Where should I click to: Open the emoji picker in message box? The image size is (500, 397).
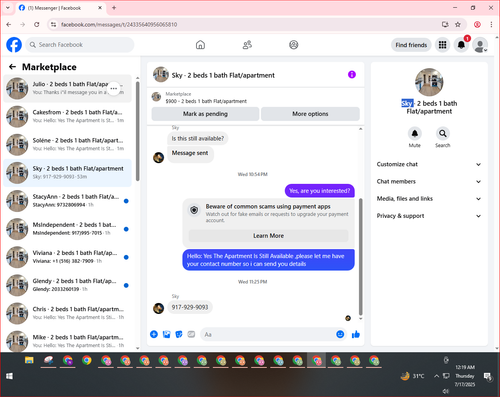[x=340, y=334]
